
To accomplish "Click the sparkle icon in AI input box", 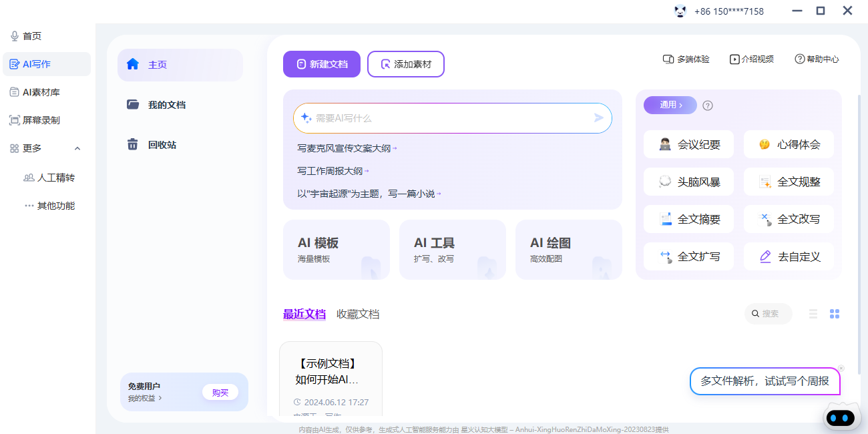I will pyautogui.click(x=306, y=118).
